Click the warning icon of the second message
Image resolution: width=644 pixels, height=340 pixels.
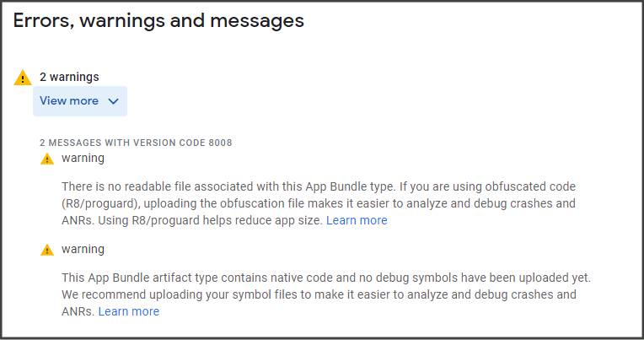tap(47, 250)
